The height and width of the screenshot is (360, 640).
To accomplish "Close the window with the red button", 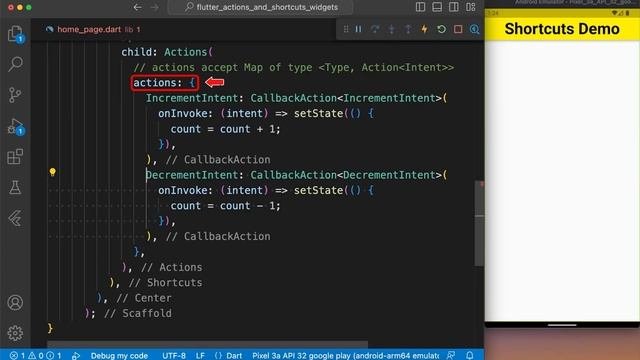I will 11,7.
